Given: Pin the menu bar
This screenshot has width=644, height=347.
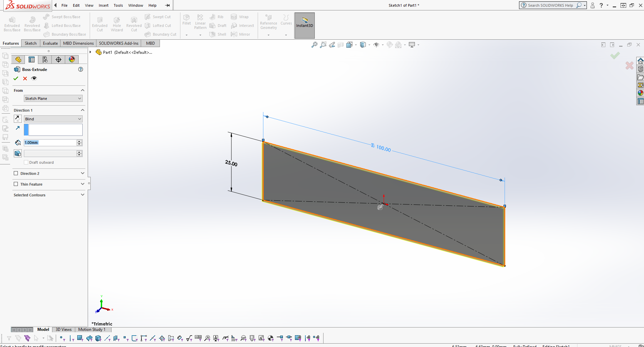Looking at the screenshot, I should point(167,5).
